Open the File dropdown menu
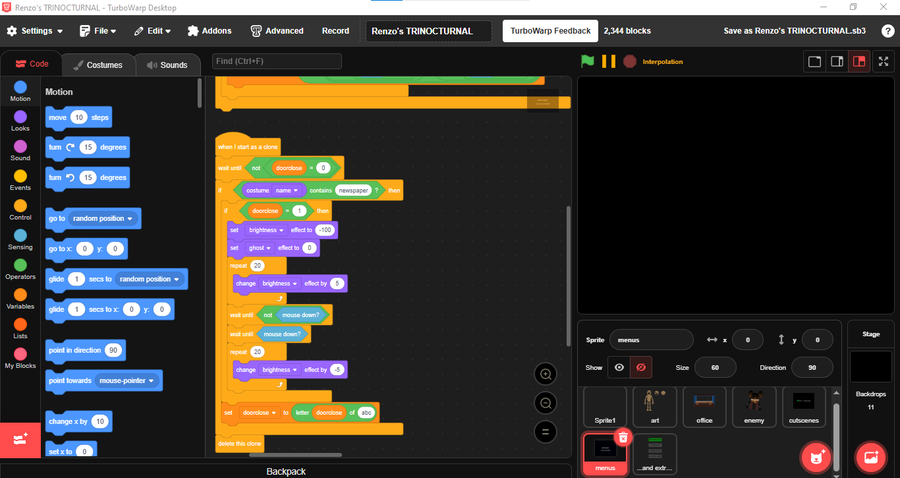Image resolution: width=900 pixels, height=478 pixels. [98, 31]
